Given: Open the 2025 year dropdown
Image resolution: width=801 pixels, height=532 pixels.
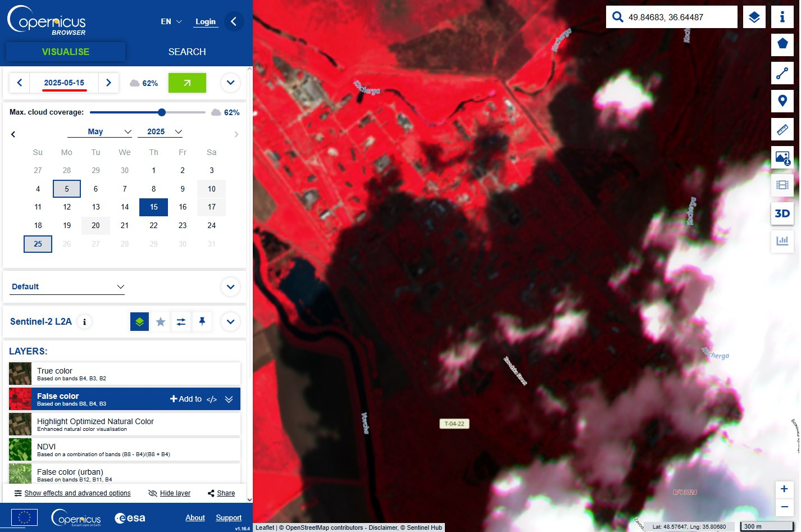Looking at the screenshot, I should click(x=161, y=131).
